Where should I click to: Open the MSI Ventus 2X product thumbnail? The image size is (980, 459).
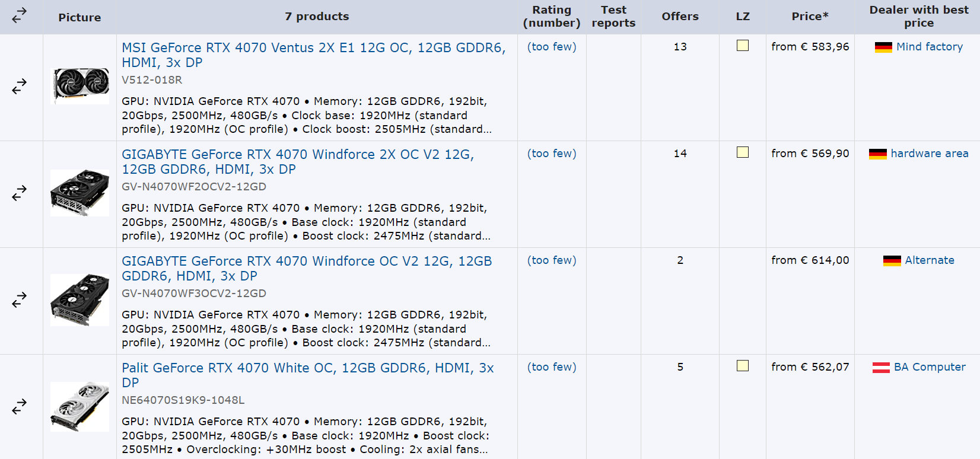click(81, 85)
